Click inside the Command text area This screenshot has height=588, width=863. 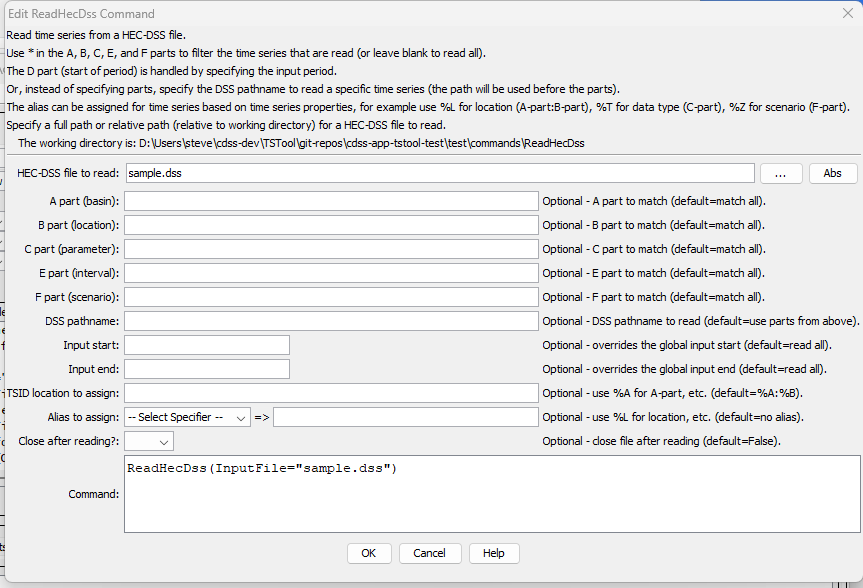pos(492,494)
